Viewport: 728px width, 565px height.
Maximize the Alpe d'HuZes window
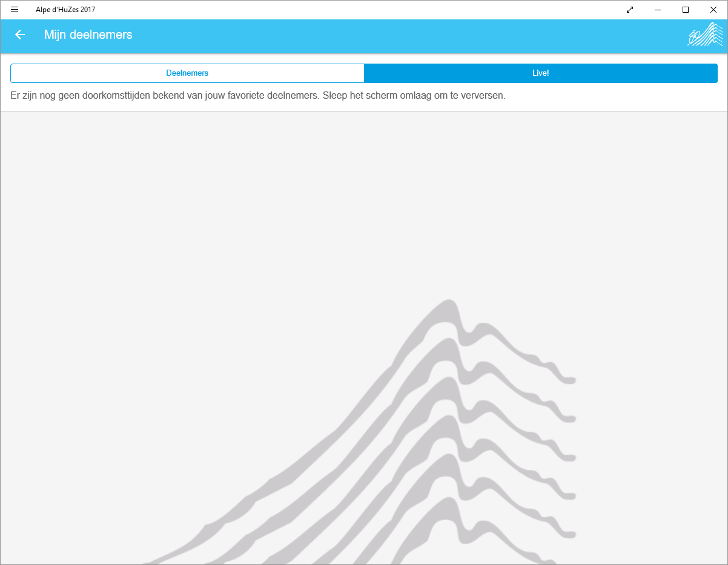[686, 10]
